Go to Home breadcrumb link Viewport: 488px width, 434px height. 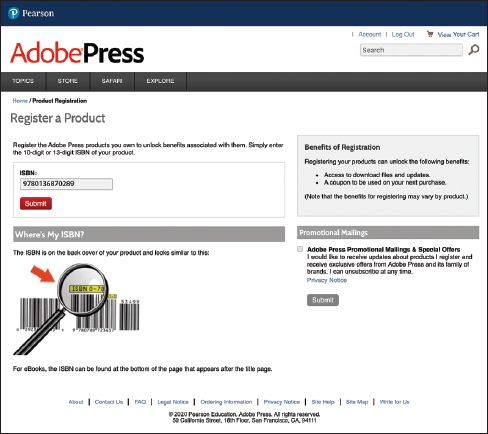pyautogui.click(x=20, y=101)
